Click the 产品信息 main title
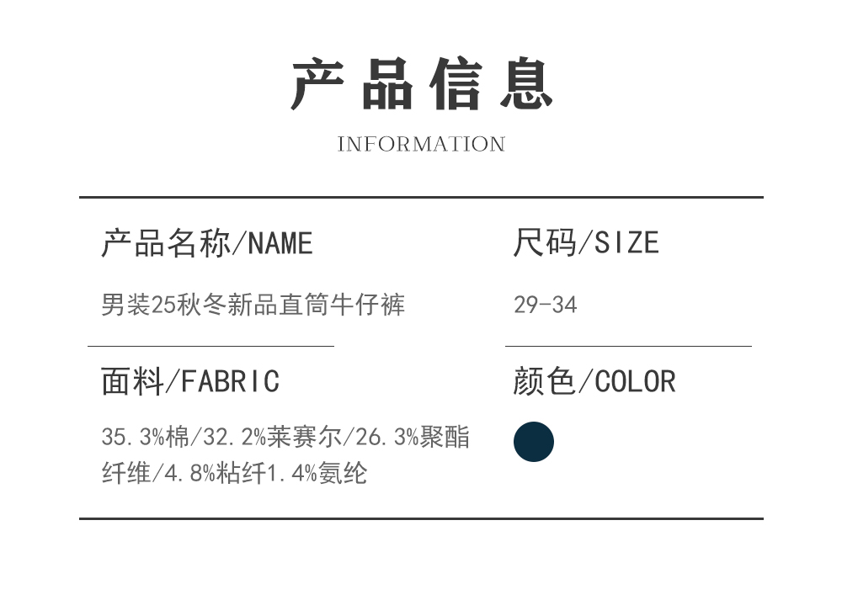Viewport: 842px width, 616px height. click(421, 84)
